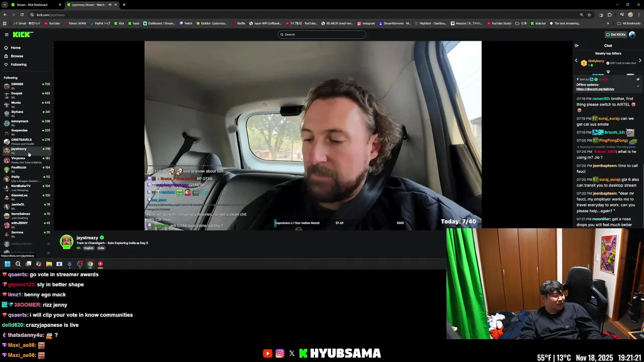Open Chrome from the taskbar
Image resolution: width=644 pixels, height=362 pixels.
tap(90, 264)
